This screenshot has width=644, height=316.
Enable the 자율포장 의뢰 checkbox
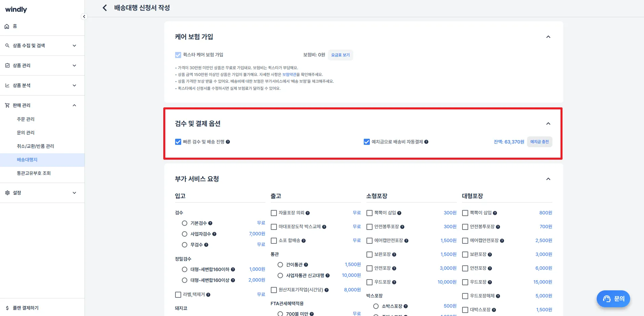click(274, 213)
